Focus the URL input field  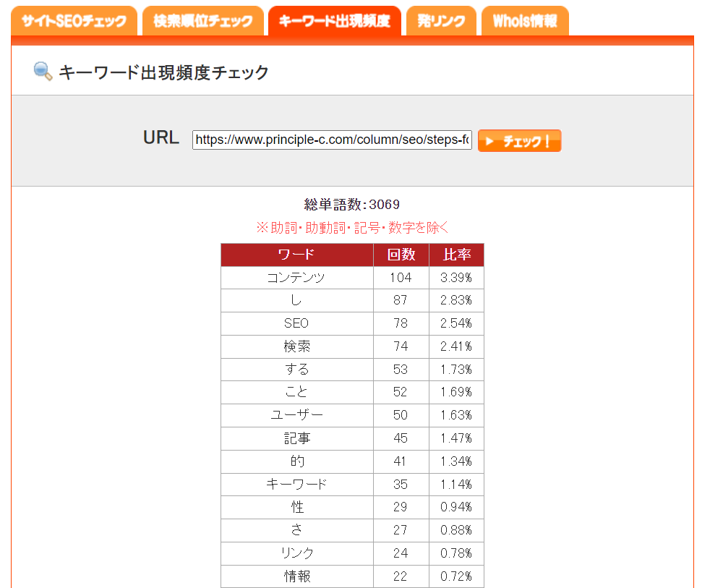pyautogui.click(x=332, y=140)
